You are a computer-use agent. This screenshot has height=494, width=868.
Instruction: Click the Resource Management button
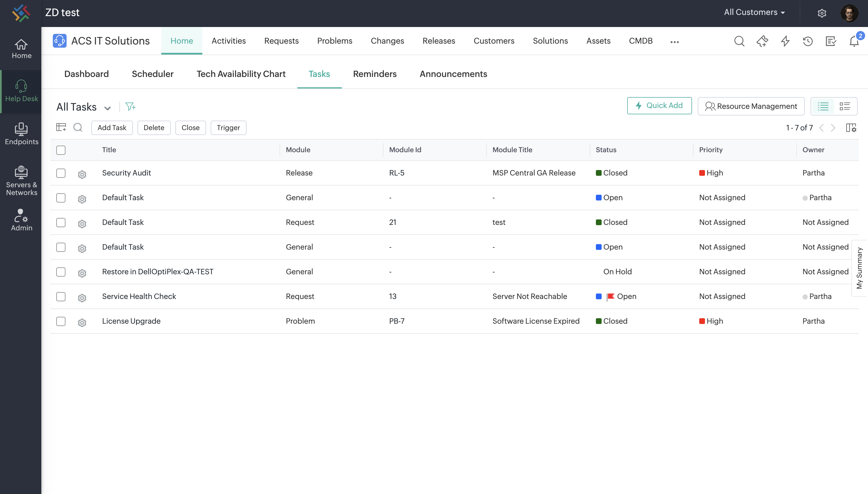point(751,106)
